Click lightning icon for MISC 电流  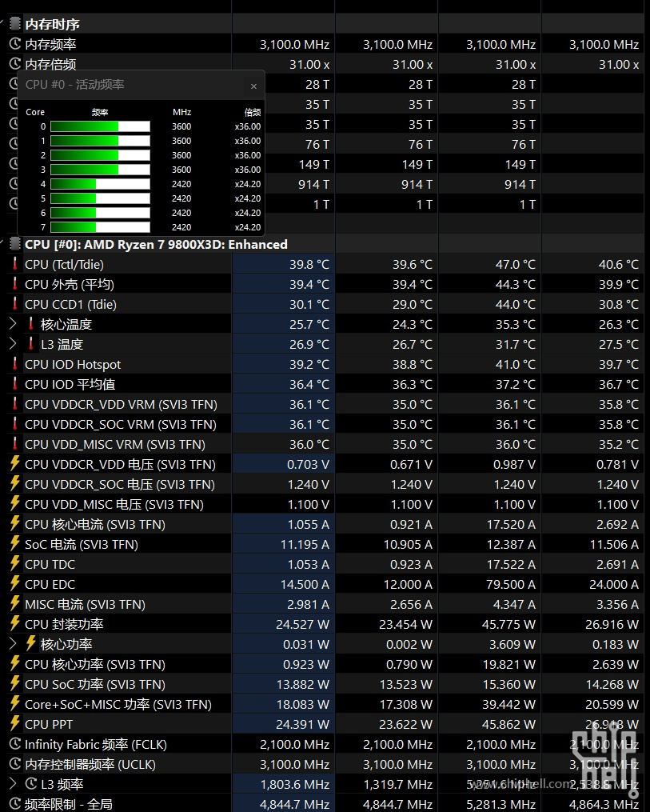pyautogui.click(x=15, y=604)
